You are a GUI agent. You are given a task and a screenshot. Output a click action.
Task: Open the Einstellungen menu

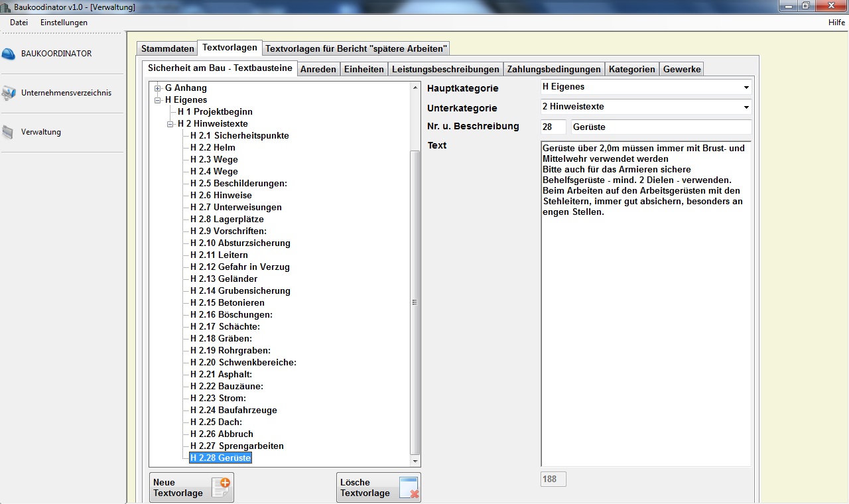coord(64,23)
